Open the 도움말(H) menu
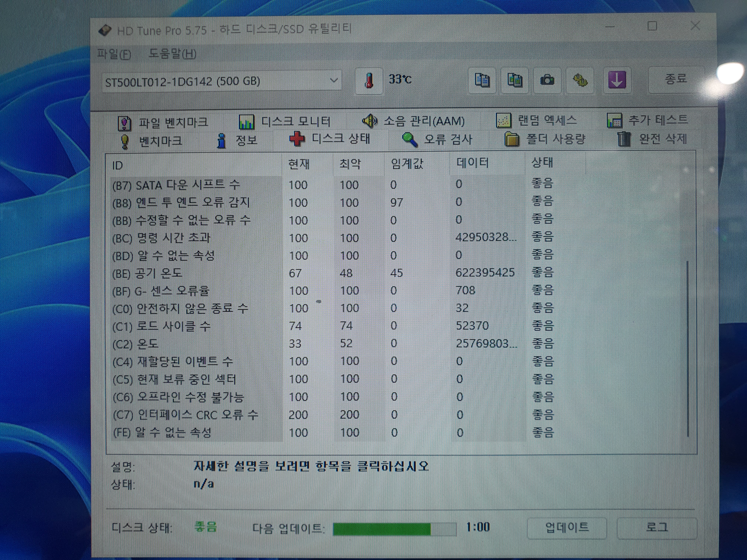Image resolution: width=747 pixels, height=560 pixels. 172,54
